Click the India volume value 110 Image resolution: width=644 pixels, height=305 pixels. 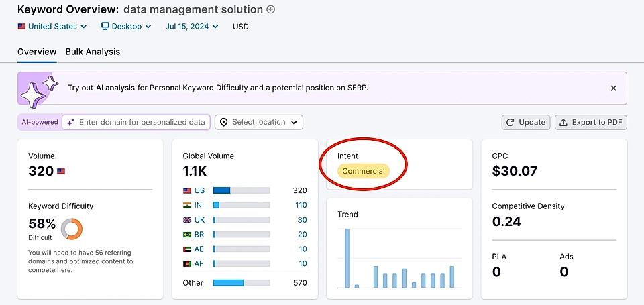[301, 205]
